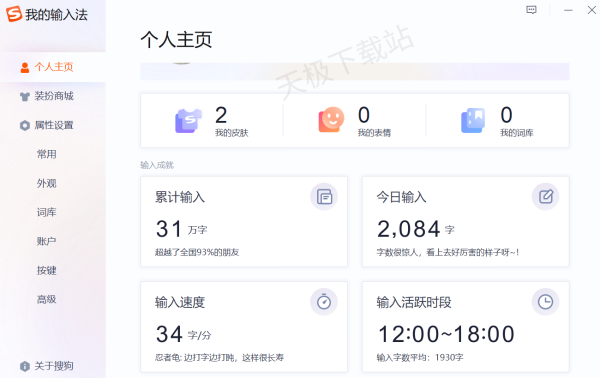Screen dimensions: 600x378
Task: Click the 装扮商城 shirt icon
Action: [x=25, y=96]
